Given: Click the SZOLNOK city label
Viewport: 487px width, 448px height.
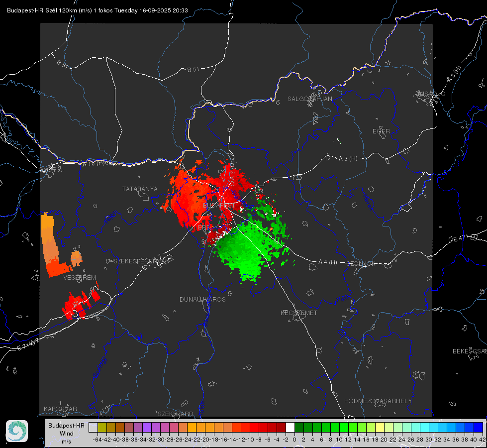Looking at the screenshot, I should [x=362, y=263].
